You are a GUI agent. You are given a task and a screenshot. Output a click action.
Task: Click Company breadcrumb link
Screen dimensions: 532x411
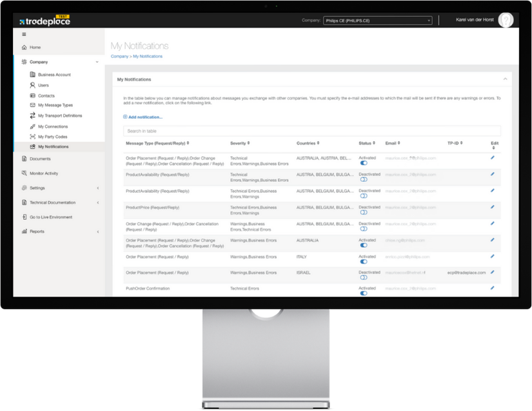119,57
